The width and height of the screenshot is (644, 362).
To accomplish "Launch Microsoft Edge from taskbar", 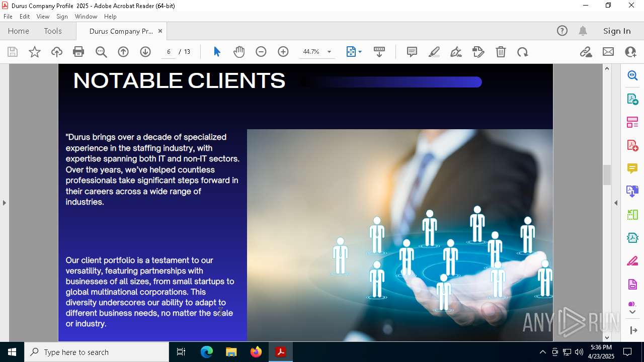I will pyautogui.click(x=207, y=352).
